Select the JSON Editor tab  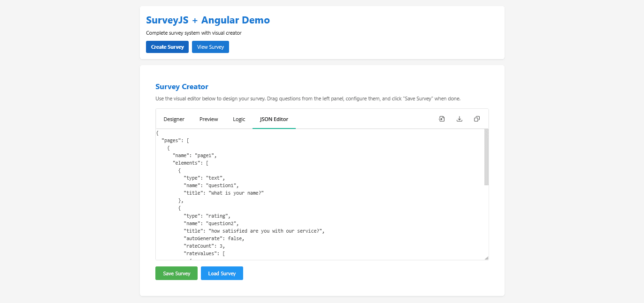(x=274, y=119)
